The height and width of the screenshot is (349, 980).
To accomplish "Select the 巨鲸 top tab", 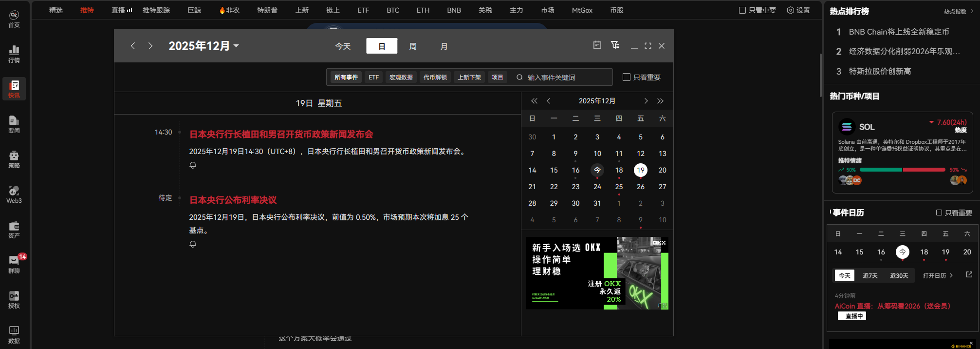I will [x=194, y=10].
